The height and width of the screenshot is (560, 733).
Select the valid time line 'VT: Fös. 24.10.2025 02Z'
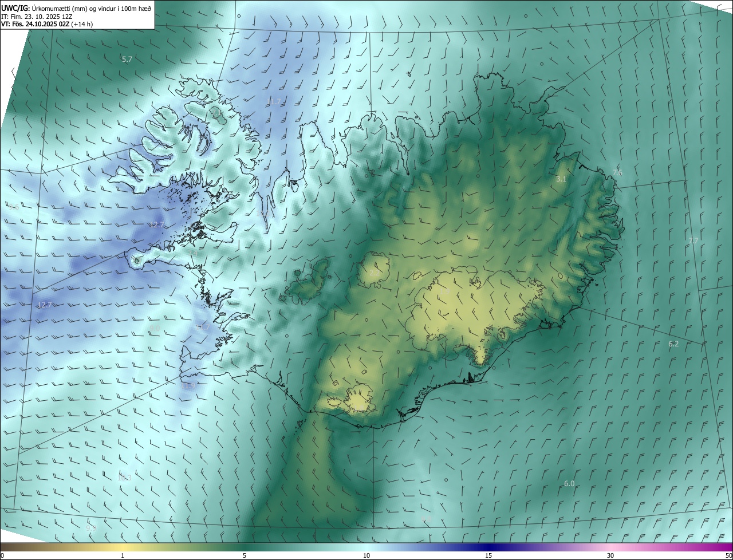36,24
